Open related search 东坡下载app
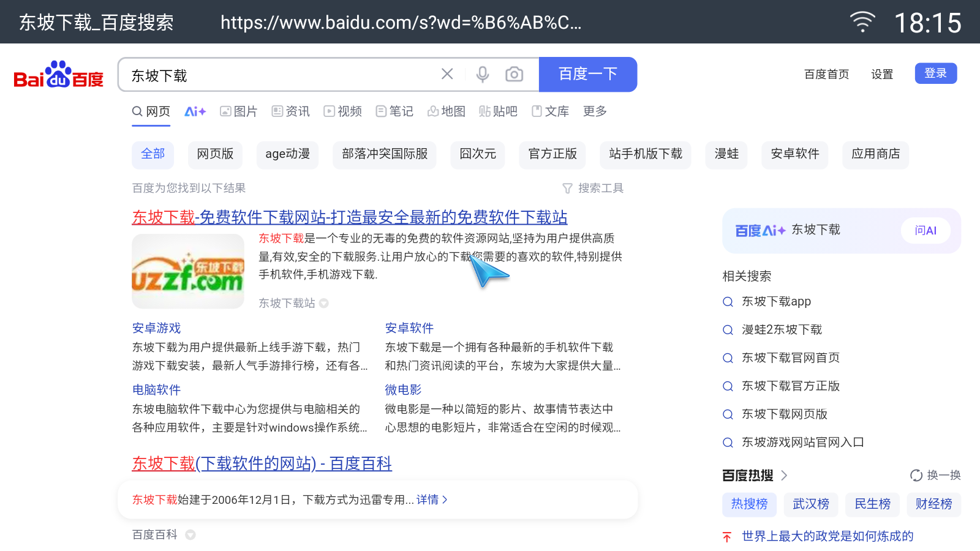980x551 pixels. (x=776, y=302)
